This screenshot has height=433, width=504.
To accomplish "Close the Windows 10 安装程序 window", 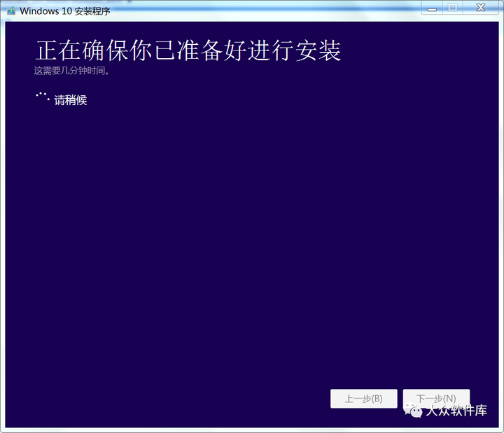I will pyautogui.click(x=481, y=8).
